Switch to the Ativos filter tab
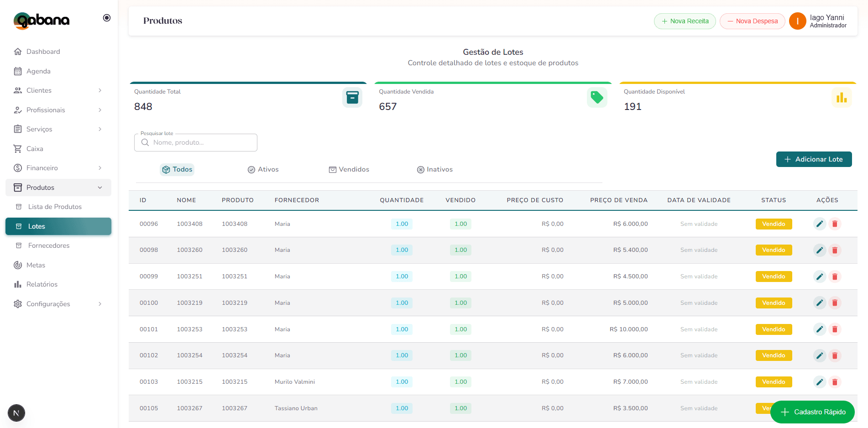This screenshot has height=428, width=868. [263, 169]
